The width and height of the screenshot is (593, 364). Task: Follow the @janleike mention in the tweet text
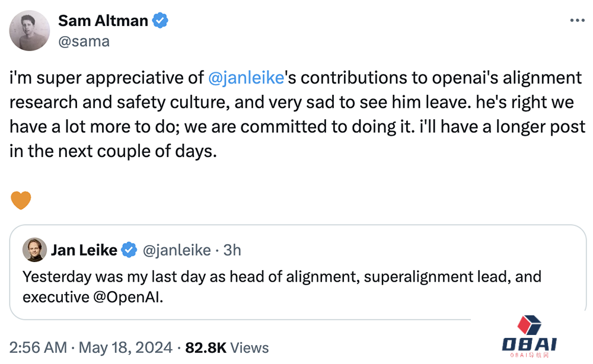[x=246, y=78]
